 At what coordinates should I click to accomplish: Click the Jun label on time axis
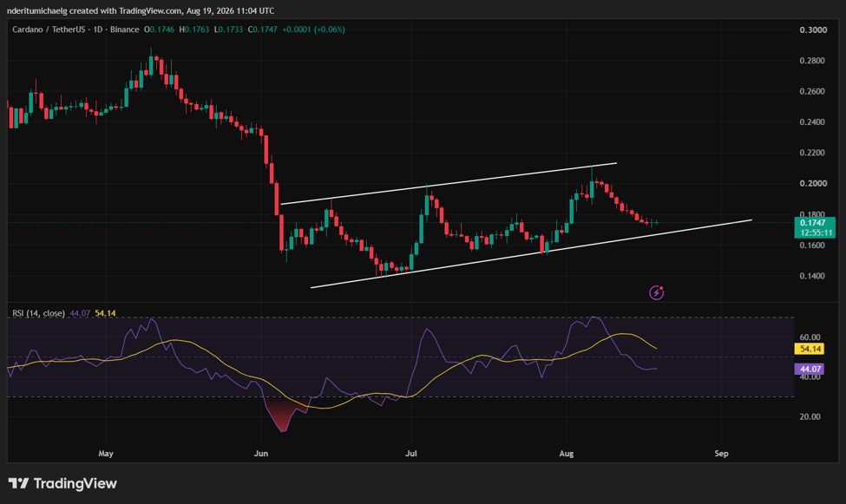[261, 454]
